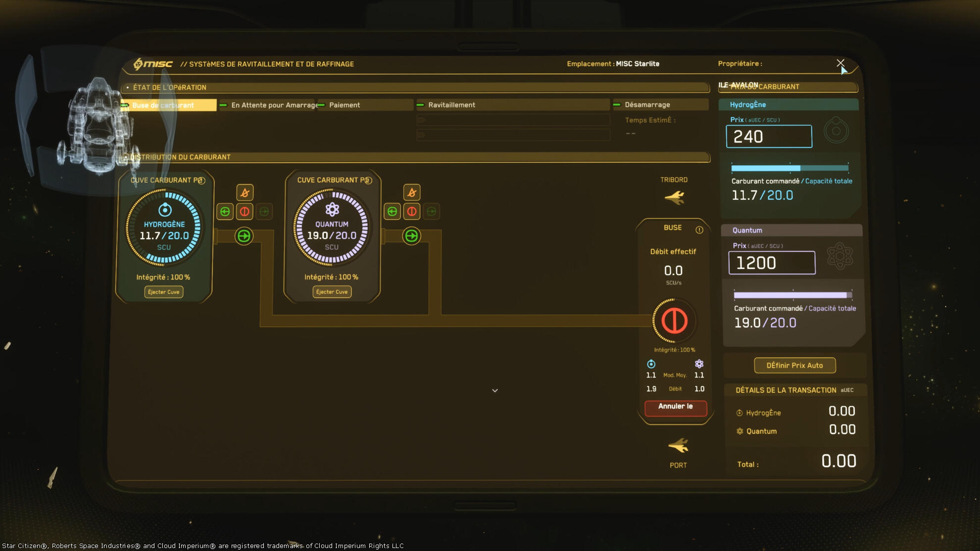Select the Désamarrage step
This screenshot has width=980, height=551.
[660, 105]
